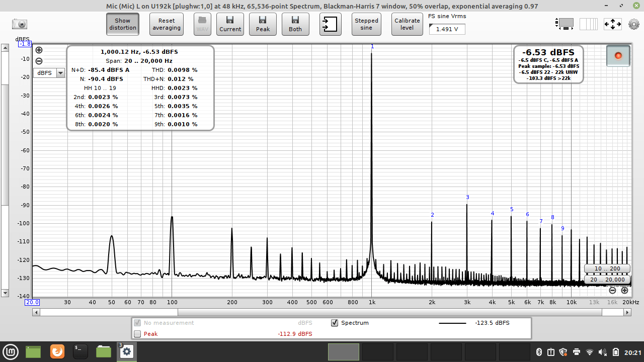644x362 pixels.
Task: Save the Peak trace via floppy icon
Action: 263,24
